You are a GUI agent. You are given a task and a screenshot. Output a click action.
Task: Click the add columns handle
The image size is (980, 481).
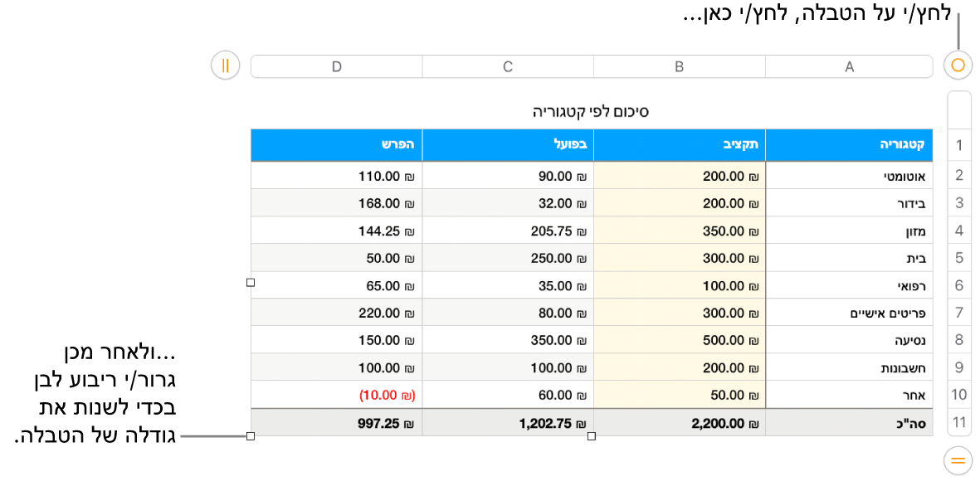click(x=226, y=65)
